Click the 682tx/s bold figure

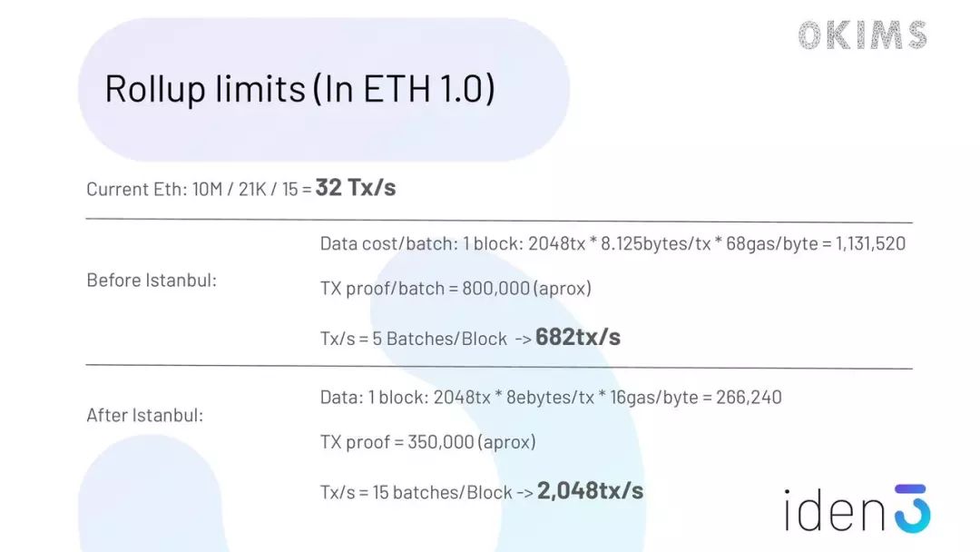click(578, 337)
